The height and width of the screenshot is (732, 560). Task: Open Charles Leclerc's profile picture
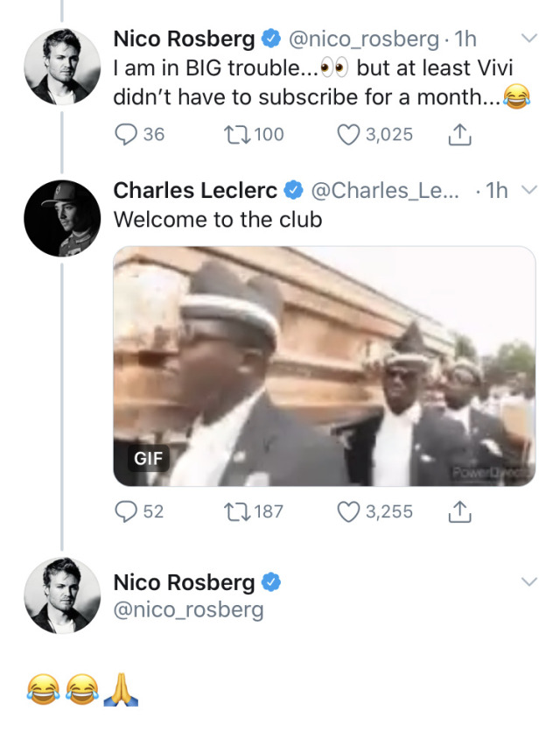(x=61, y=218)
